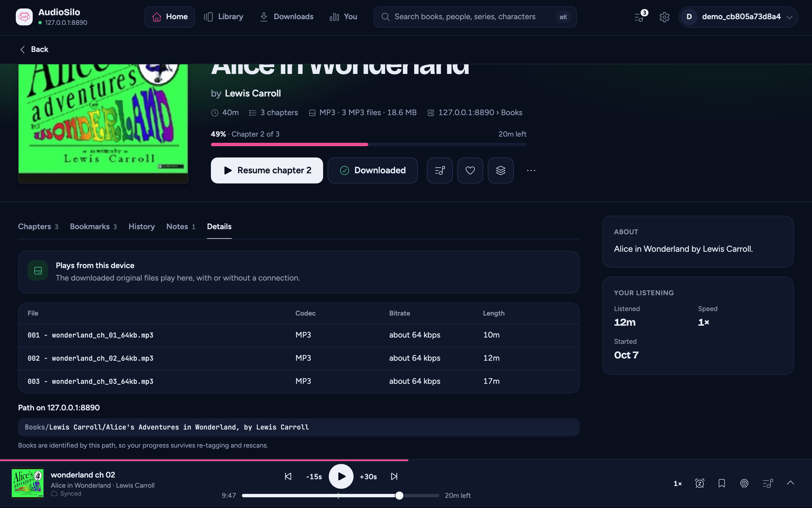Click the player seek slider handle
The width and height of the screenshot is (812, 508).
[x=399, y=496]
